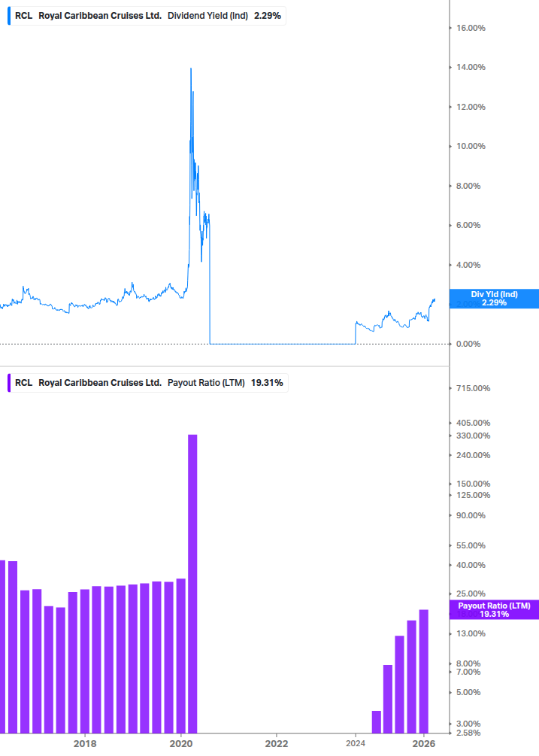Click the 125.00% tick on the payout axis
Viewport: 539px width, 756px height.
473,496
